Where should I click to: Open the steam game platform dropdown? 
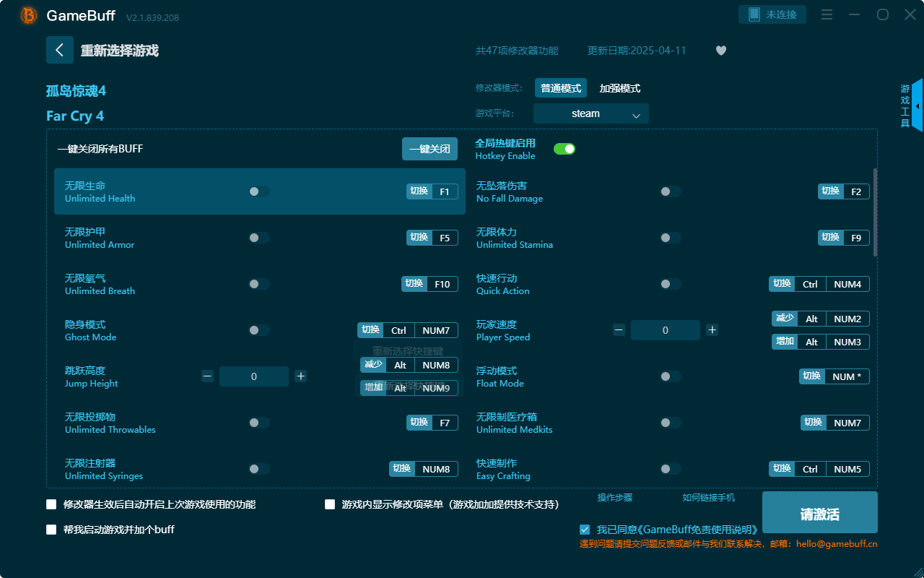(590, 113)
